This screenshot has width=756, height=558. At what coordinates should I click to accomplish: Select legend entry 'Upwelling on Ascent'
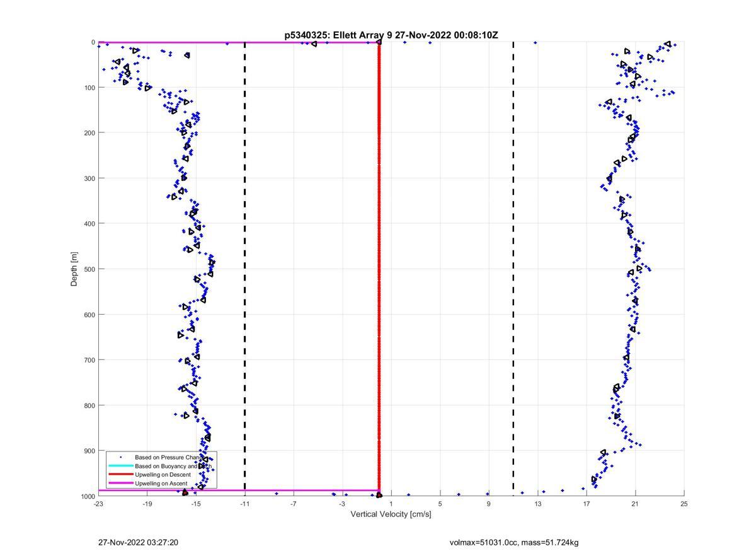[161, 483]
